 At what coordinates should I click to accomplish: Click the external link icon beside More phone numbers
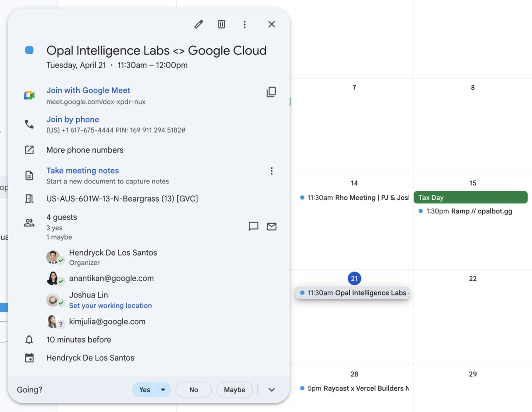[29, 150]
